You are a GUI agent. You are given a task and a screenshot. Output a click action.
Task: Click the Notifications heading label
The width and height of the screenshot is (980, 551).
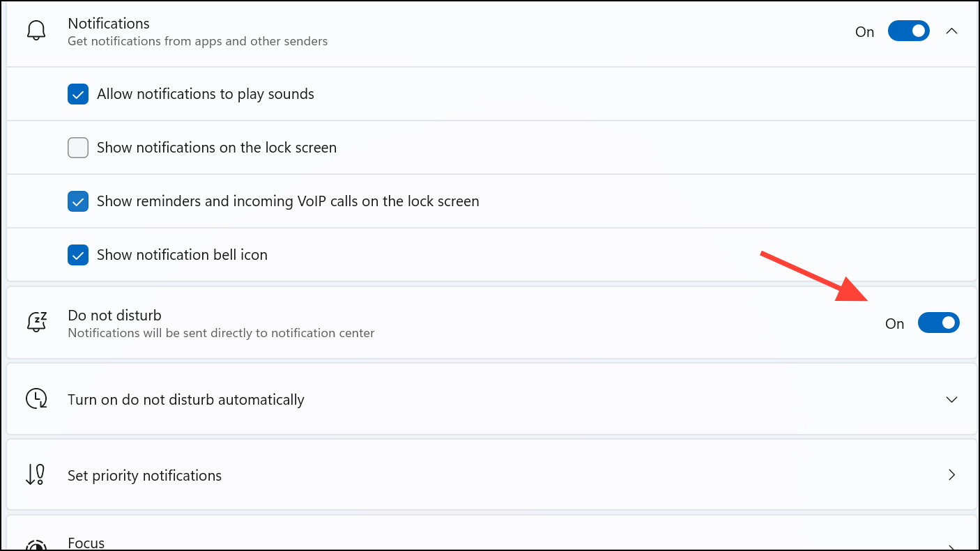tap(109, 24)
